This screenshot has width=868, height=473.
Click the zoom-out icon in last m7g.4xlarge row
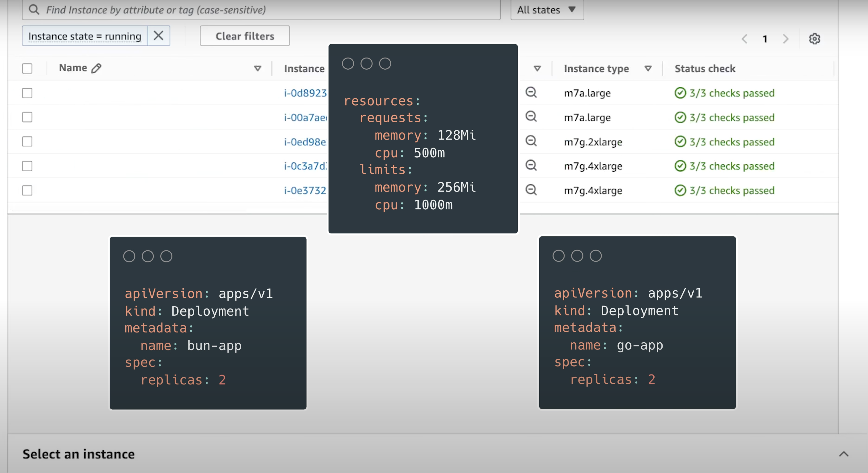tap(531, 190)
